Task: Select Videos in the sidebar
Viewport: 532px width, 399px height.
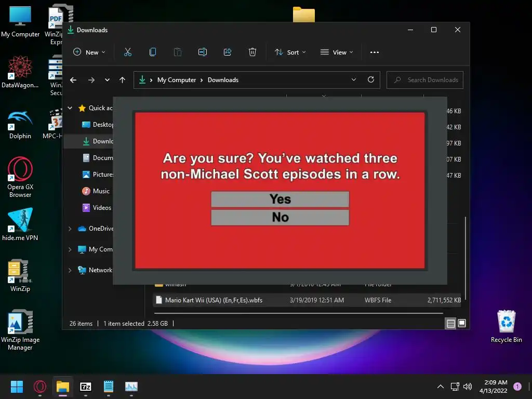Action: pos(97,208)
